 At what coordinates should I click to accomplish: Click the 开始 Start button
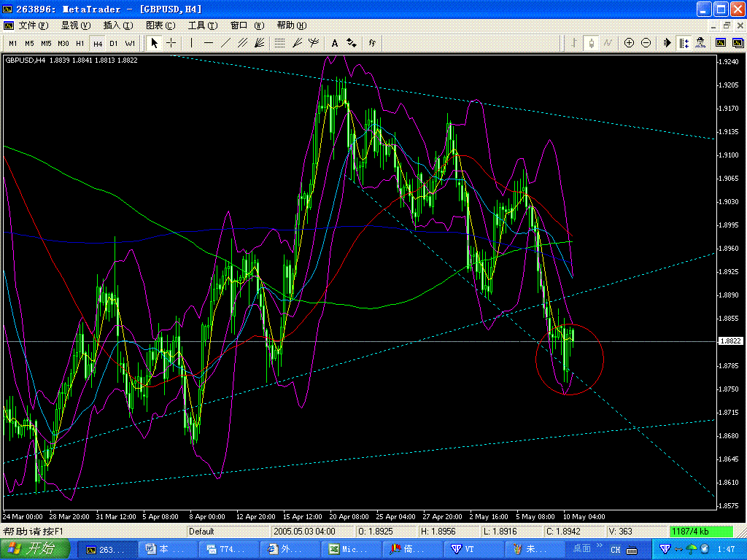click(35, 549)
